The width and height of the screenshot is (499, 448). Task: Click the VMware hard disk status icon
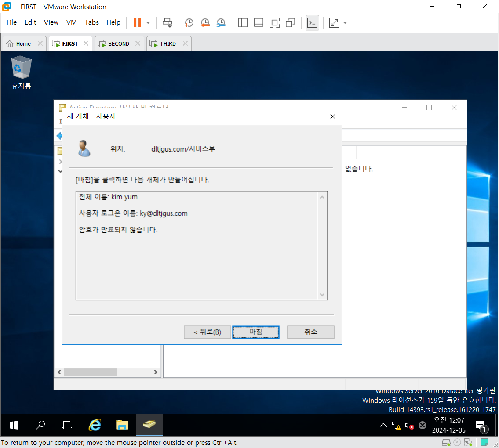click(x=446, y=442)
